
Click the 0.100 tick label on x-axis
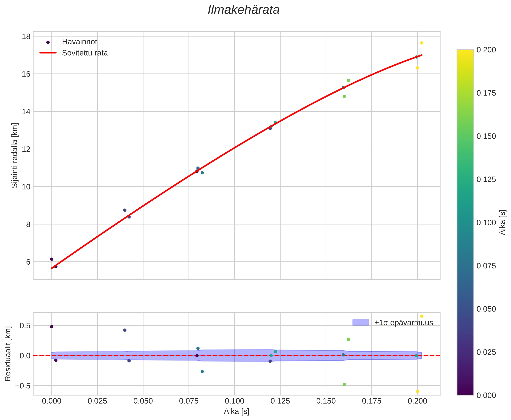(x=234, y=401)
